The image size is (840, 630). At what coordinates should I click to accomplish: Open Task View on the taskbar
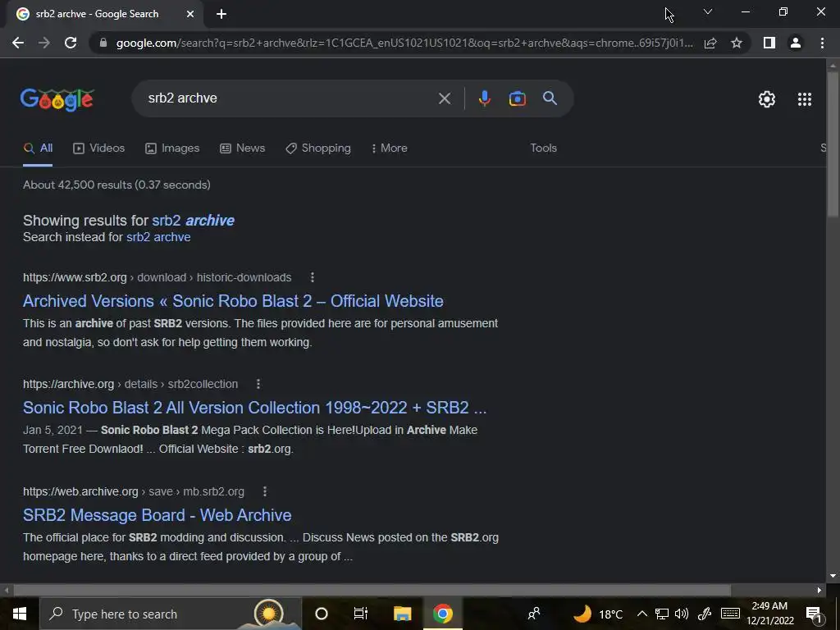361,614
